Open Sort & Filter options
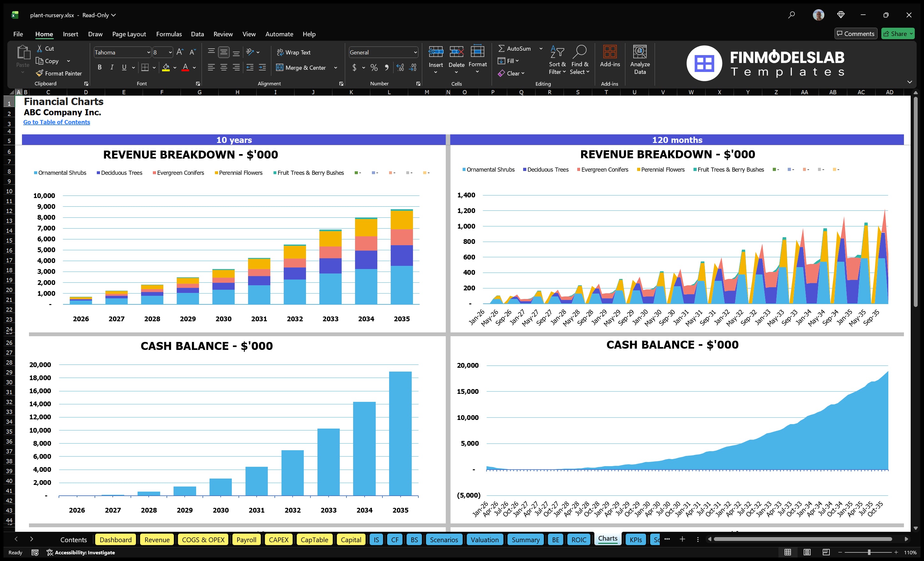Image resolution: width=924 pixels, height=561 pixels. pyautogui.click(x=557, y=60)
